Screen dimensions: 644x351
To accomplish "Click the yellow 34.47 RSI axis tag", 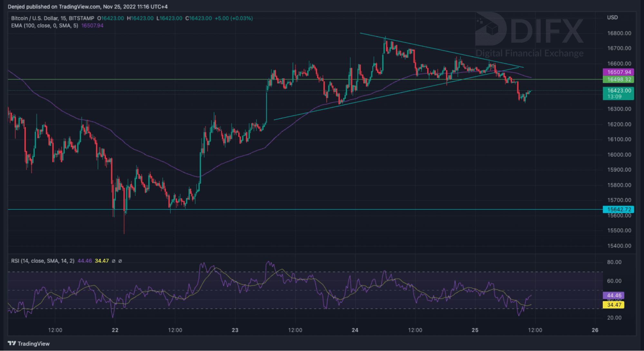I will (x=613, y=305).
